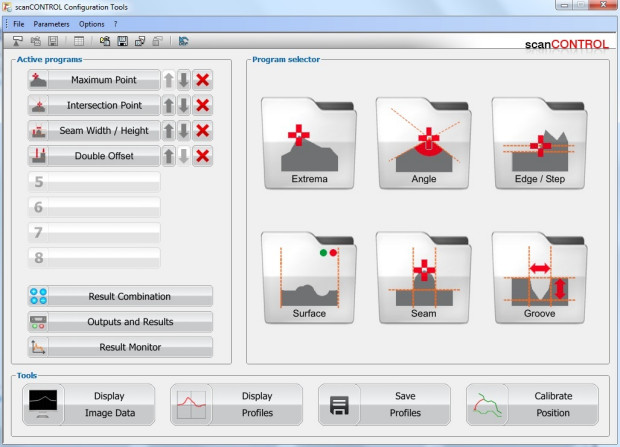Image resolution: width=620 pixels, height=447 pixels.
Task: Select empty program slot 5
Action: (94, 182)
